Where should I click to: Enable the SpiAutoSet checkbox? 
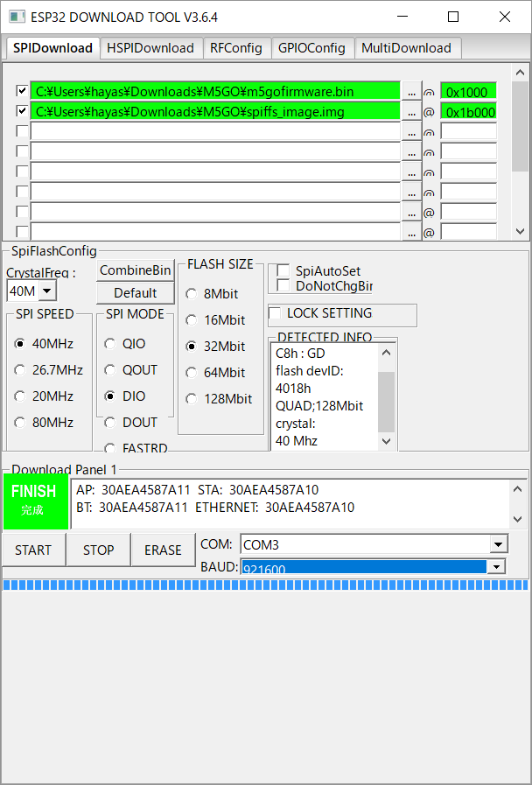click(283, 270)
